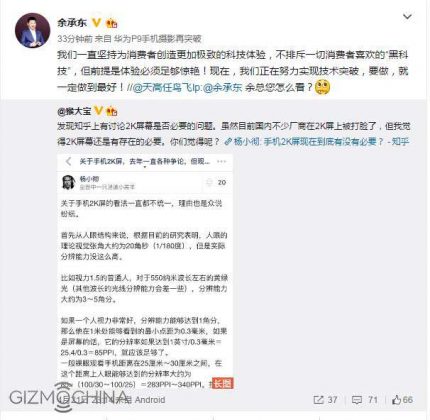Open the 余承东 username link

72,23
